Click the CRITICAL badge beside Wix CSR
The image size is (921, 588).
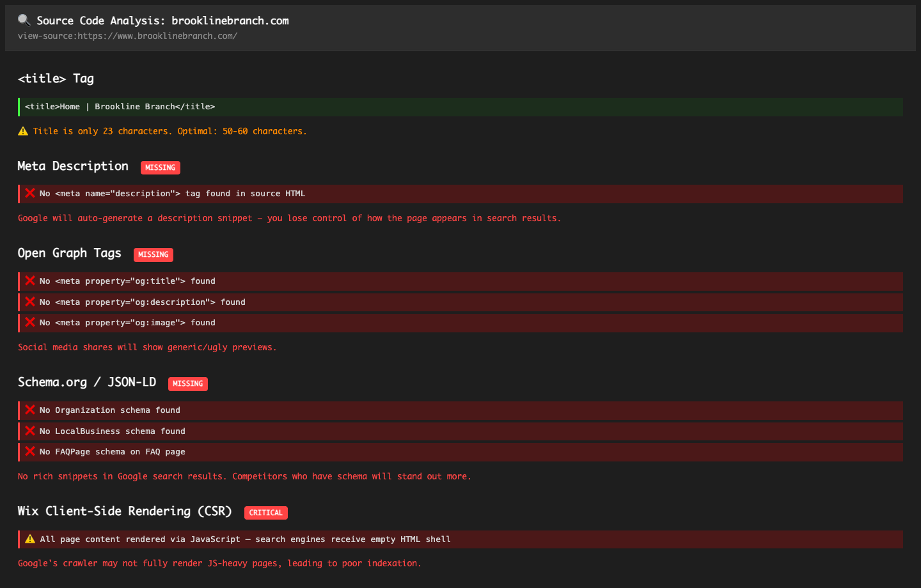tap(265, 513)
